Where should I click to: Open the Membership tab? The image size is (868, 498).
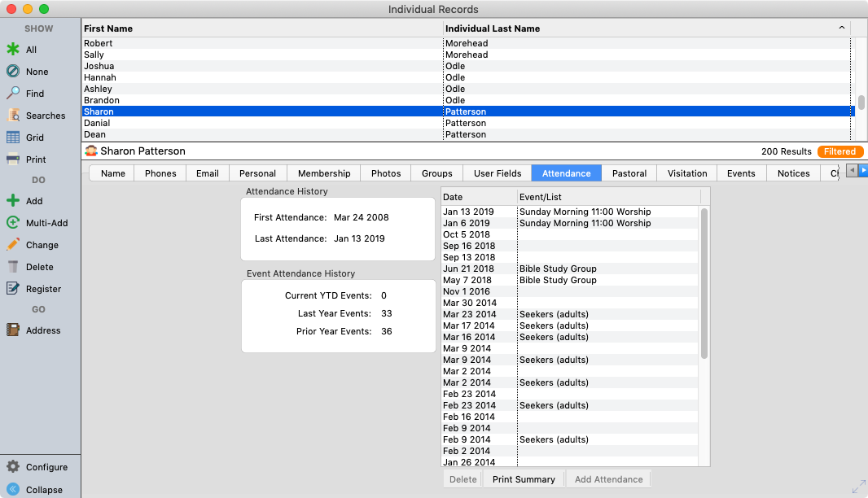pyautogui.click(x=324, y=173)
